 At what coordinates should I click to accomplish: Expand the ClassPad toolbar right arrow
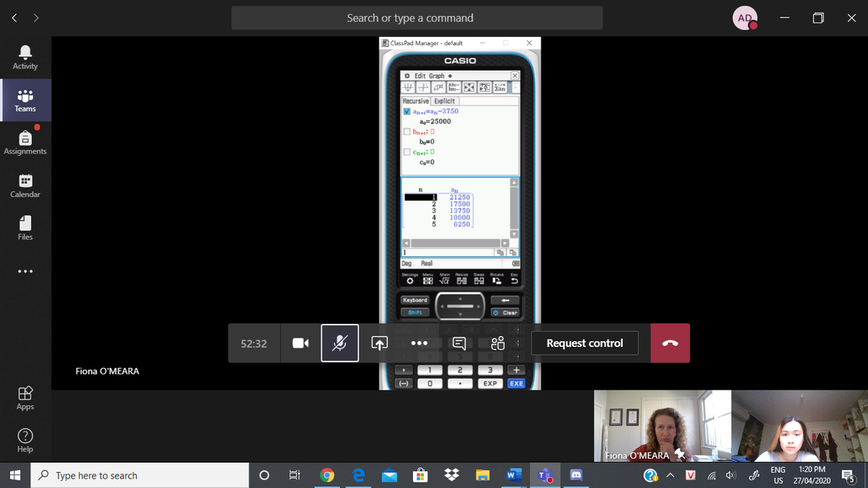point(515,87)
